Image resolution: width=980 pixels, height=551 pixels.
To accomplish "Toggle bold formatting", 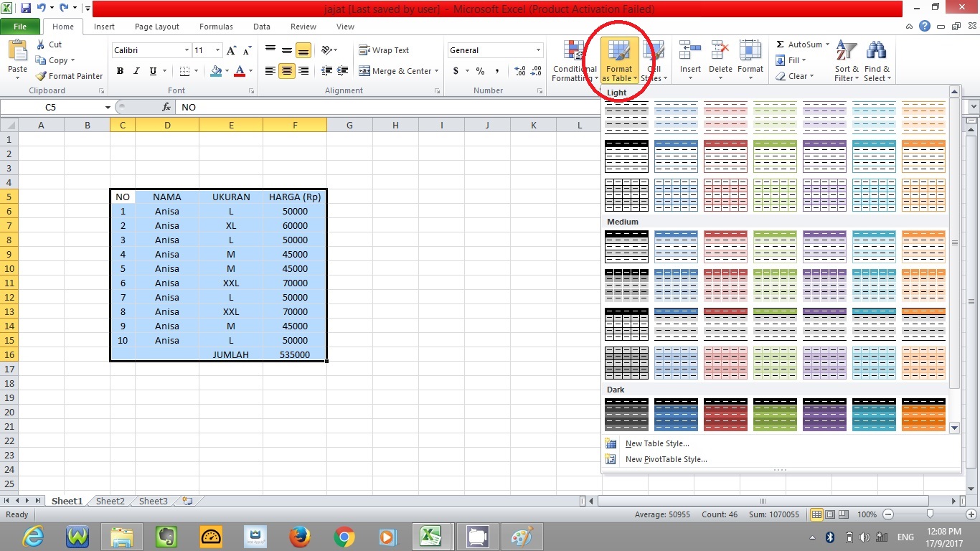I will point(120,71).
